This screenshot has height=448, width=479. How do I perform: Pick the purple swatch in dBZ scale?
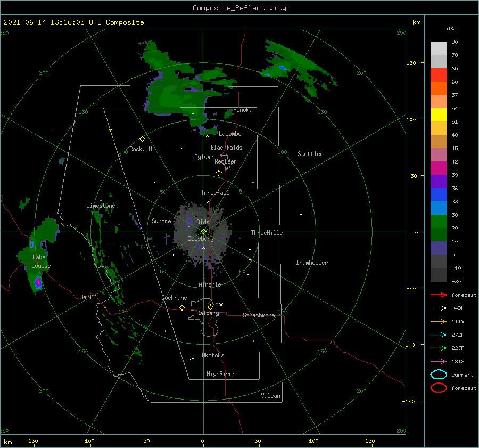click(439, 181)
